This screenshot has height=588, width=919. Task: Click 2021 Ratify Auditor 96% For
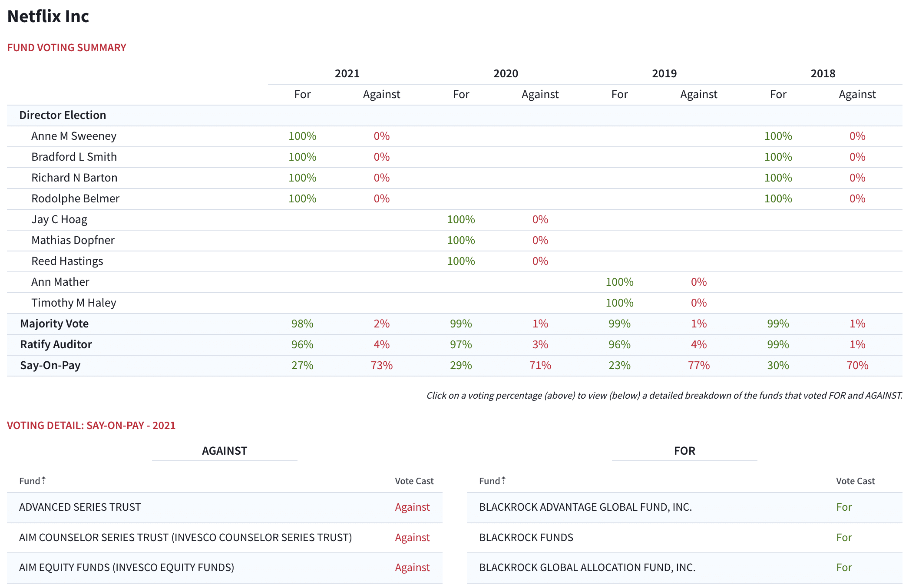tap(302, 344)
